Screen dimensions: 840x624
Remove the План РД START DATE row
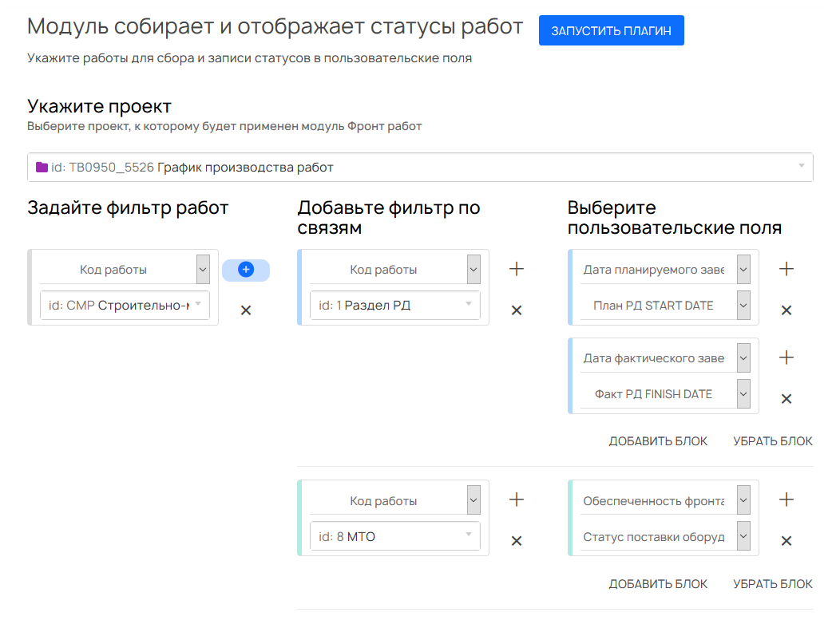click(787, 310)
